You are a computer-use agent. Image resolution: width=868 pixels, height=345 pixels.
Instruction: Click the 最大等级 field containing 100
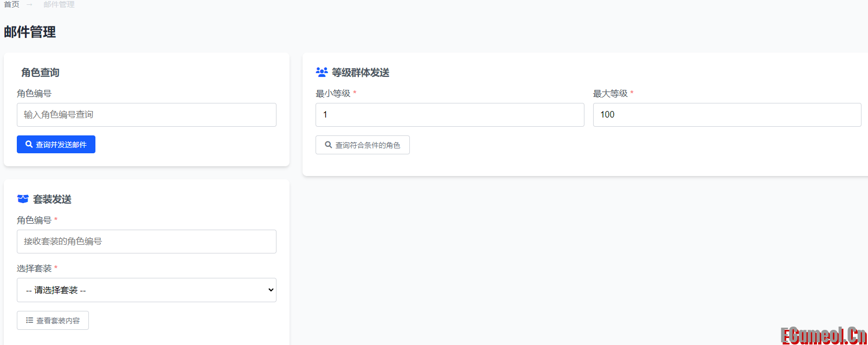coord(726,115)
